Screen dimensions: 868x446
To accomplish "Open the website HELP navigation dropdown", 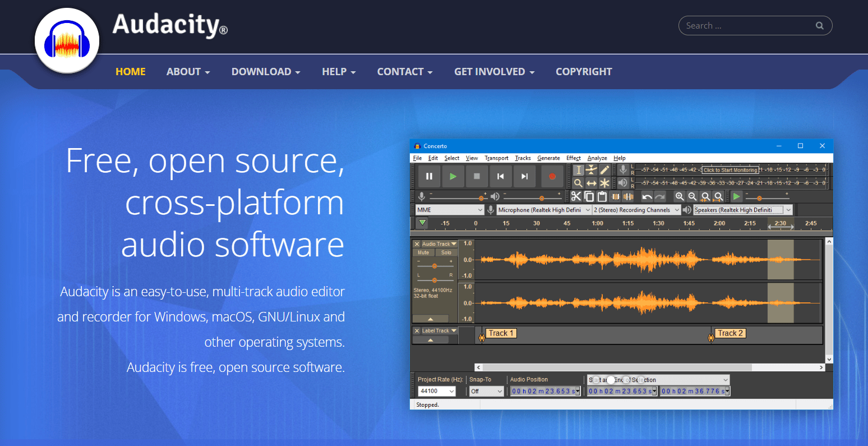I will [339, 72].
